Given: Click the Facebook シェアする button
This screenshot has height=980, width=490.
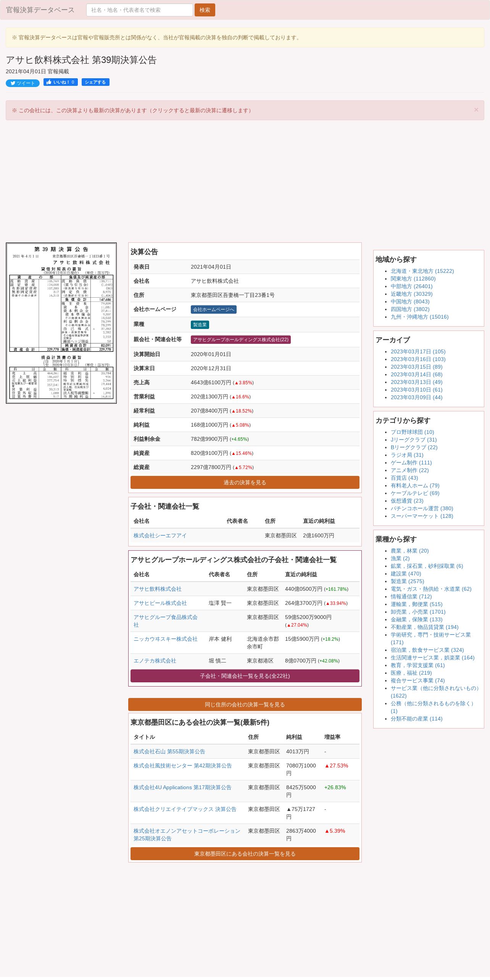Looking at the screenshot, I should [x=95, y=82].
